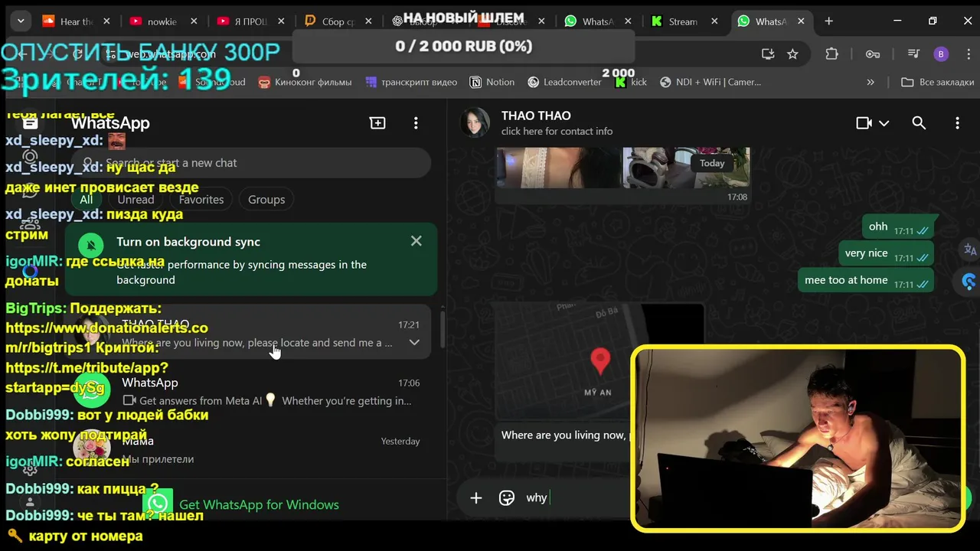Click the translate icon at chat edge
The height and width of the screenshot is (551, 980).
[970, 249]
